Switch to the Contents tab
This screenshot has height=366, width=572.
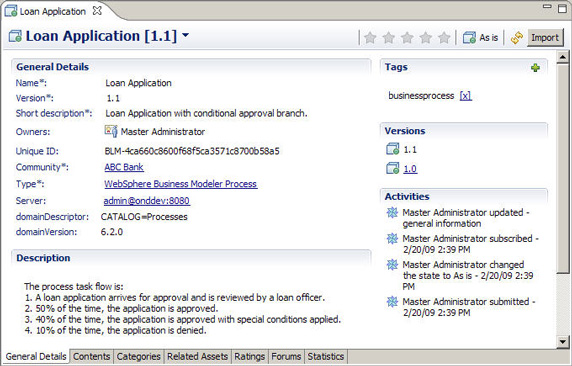click(x=92, y=357)
